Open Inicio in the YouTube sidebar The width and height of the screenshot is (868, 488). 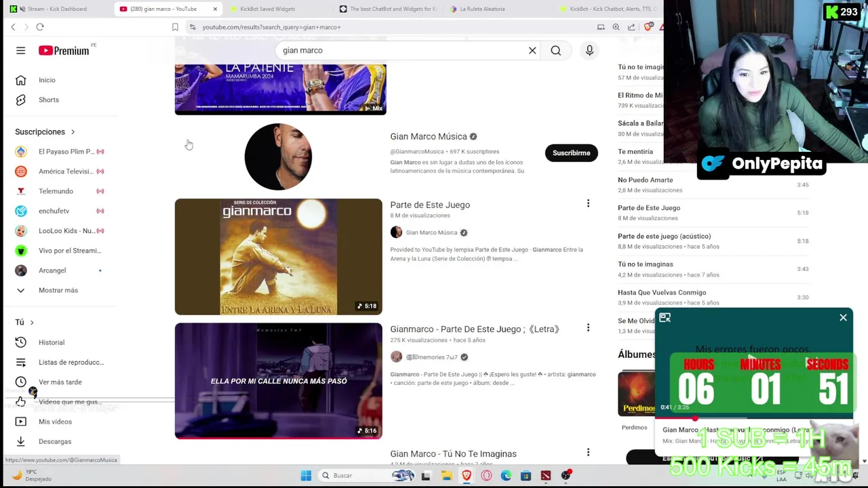47,80
